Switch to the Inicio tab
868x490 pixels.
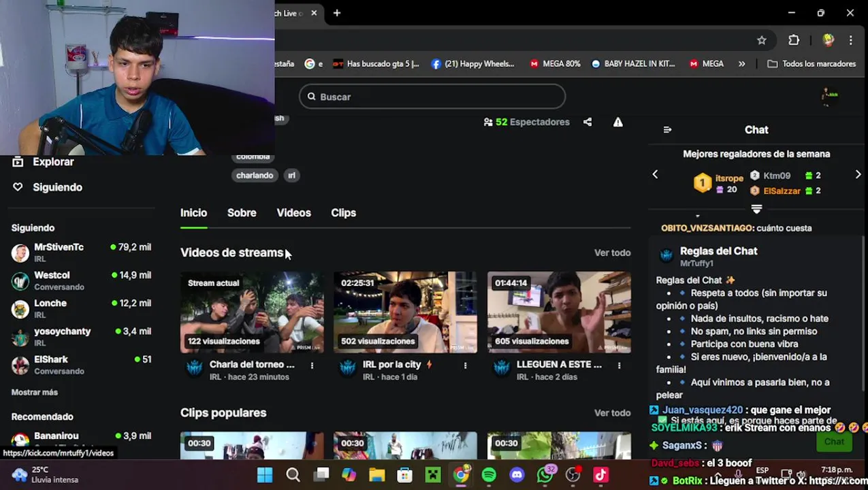click(x=193, y=212)
